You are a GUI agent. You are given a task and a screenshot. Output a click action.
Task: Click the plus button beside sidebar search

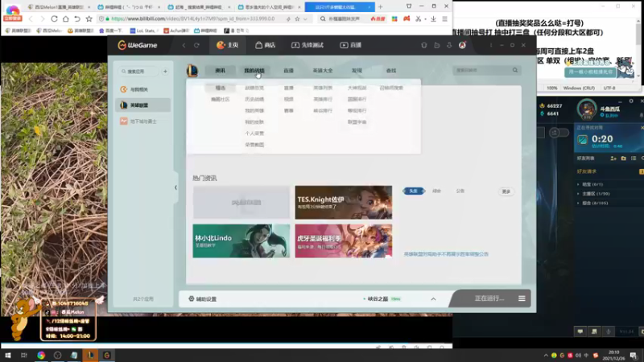click(x=165, y=72)
